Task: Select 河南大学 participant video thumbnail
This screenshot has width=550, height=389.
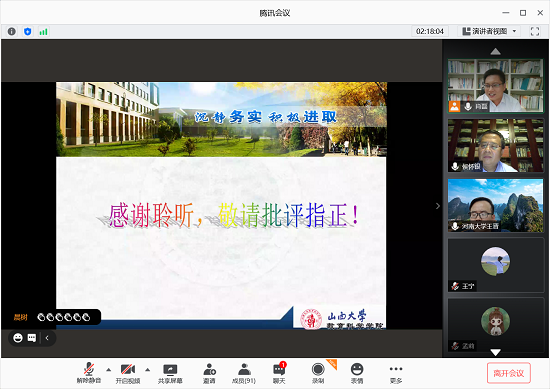Action: tap(495, 206)
